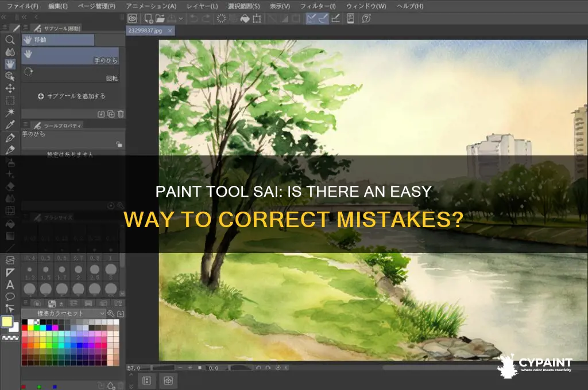The height and width of the screenshot is (390, 588).
Task: Click the Clear/delete sunburst icon
Action: (x=222, y=18)
